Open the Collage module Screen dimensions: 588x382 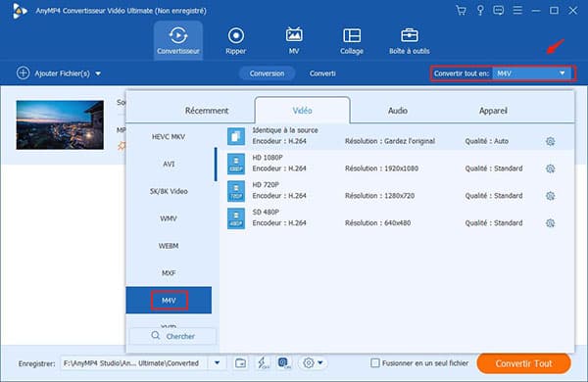(x=352, y=40)
